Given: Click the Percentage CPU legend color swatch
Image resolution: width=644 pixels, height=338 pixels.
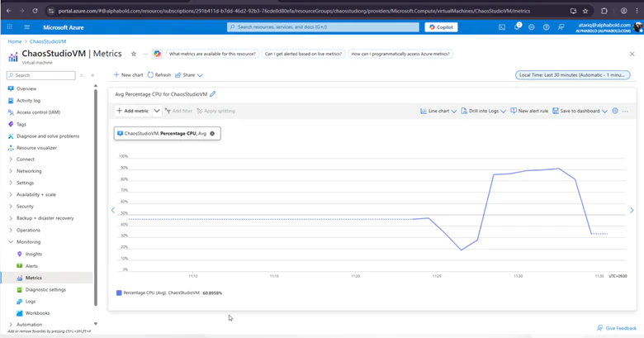Looking at the screenshot, I should coord(119,293).
